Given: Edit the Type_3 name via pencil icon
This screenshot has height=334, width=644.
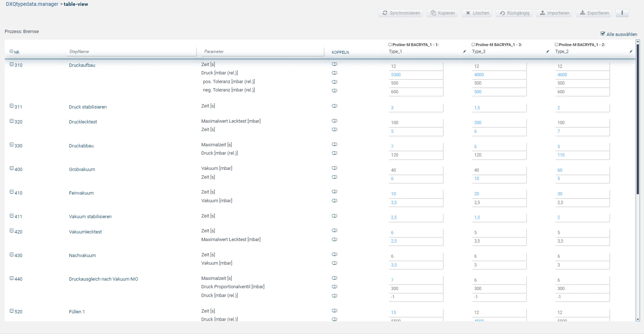Looking at the screenshot, I should (548, 52).
